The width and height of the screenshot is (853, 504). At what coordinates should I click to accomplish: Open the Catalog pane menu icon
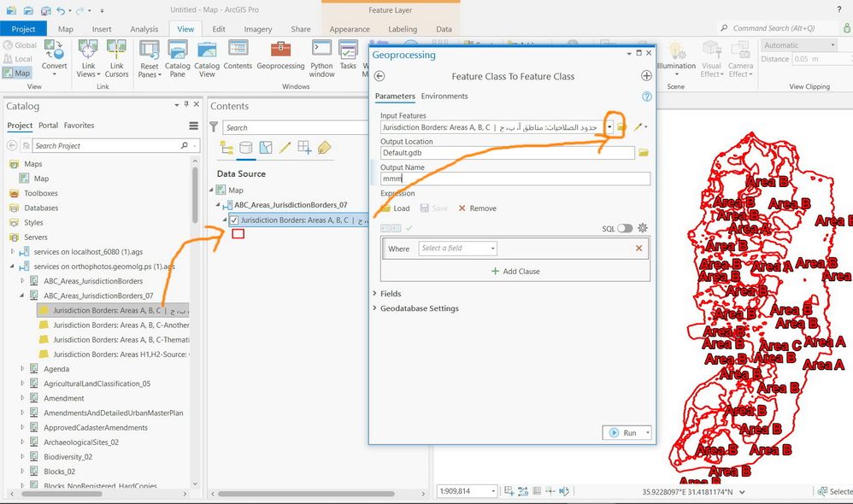[194, 126]
